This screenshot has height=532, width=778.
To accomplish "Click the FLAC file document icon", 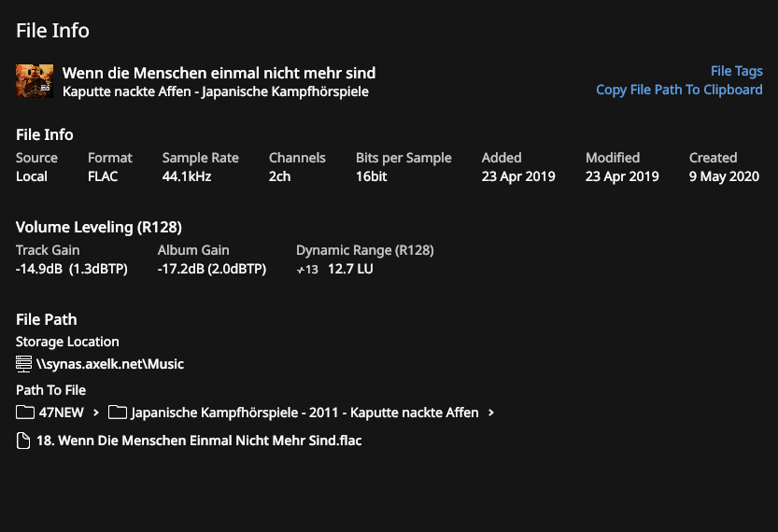I will pyautogui.click(x=22, y=441).
